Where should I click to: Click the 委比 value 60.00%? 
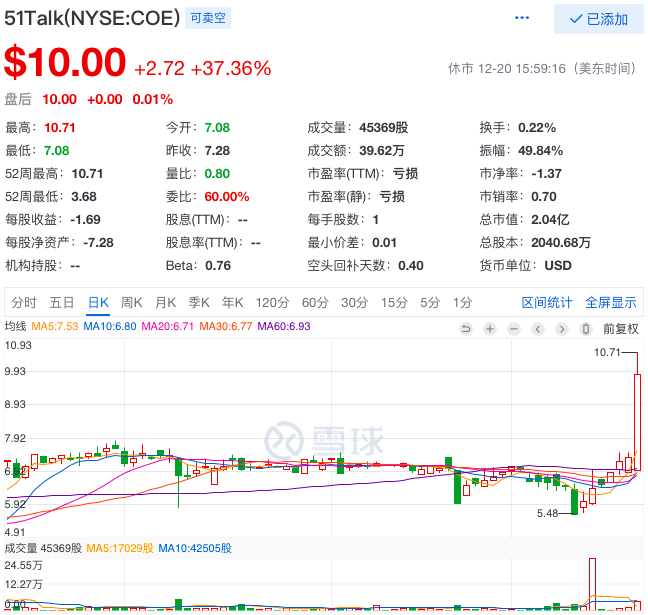pyautogui.click(x=227, y=197)
